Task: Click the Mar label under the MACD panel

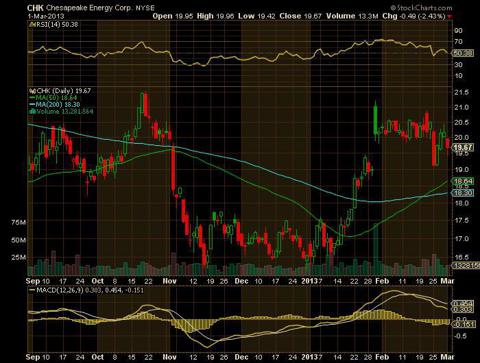Action: coord(447,357)
